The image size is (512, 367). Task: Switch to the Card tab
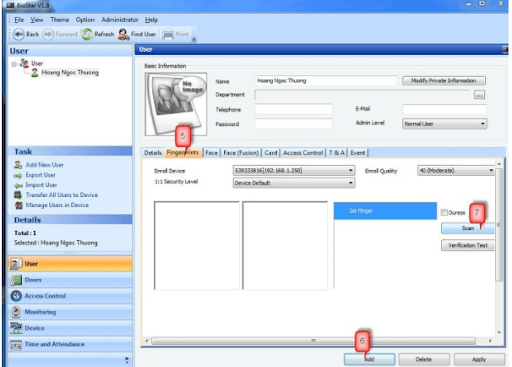[271, 153]
